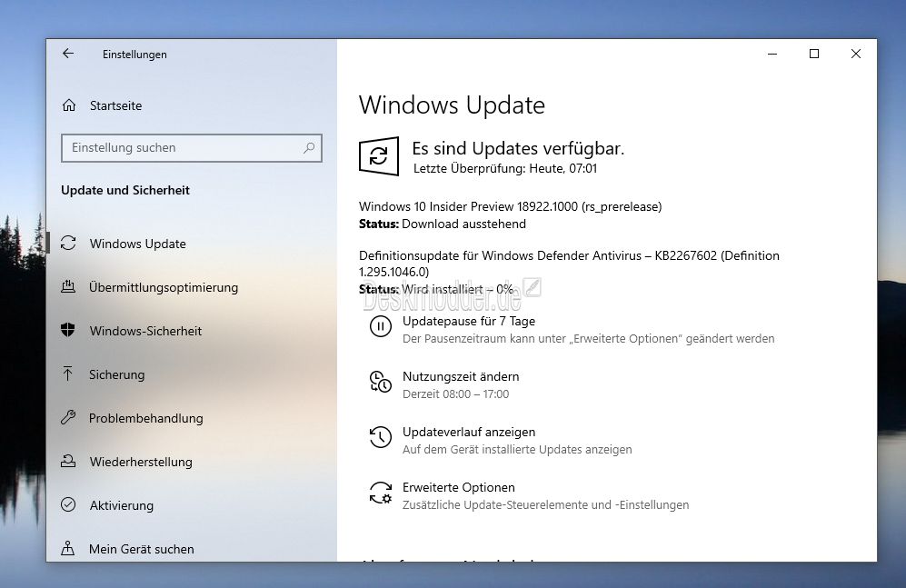Go to Problembehandlung
The height and width of the screenshot is (588, 906).
click(x=146, y=418)
